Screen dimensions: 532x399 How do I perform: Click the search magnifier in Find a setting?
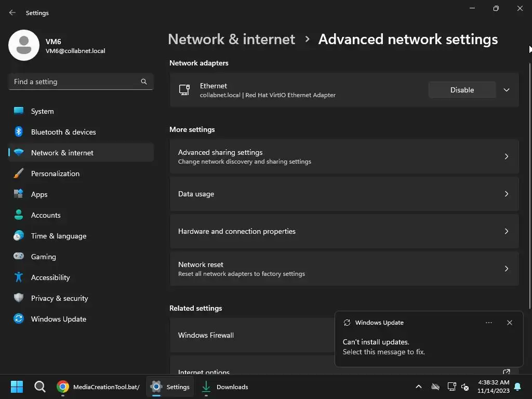click(x=144, y=82)
